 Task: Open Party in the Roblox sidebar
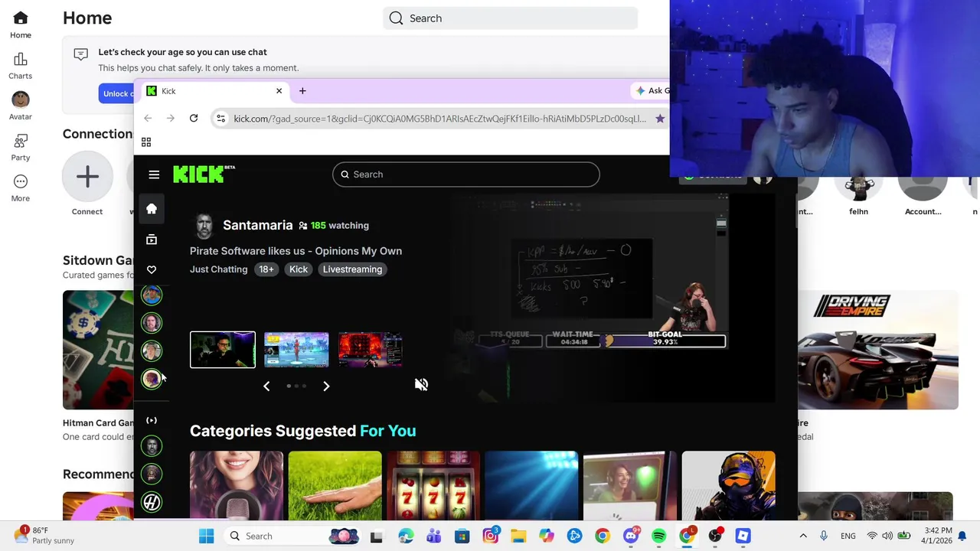tap(21, 147)
